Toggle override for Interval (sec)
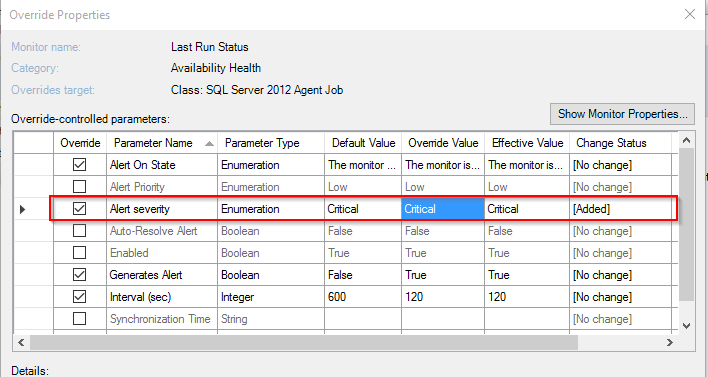 tap(79, 297)
